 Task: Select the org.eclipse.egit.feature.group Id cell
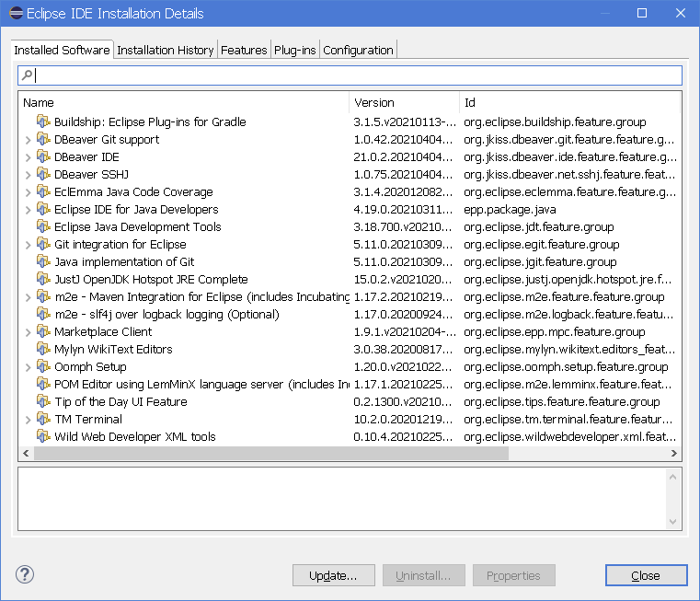pos(542,244)
